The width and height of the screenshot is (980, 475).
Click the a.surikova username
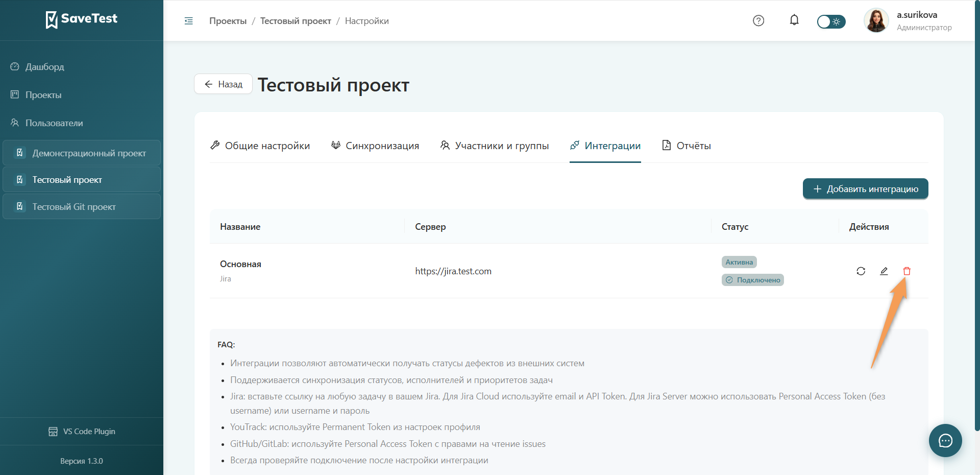(x=917, y=15)
